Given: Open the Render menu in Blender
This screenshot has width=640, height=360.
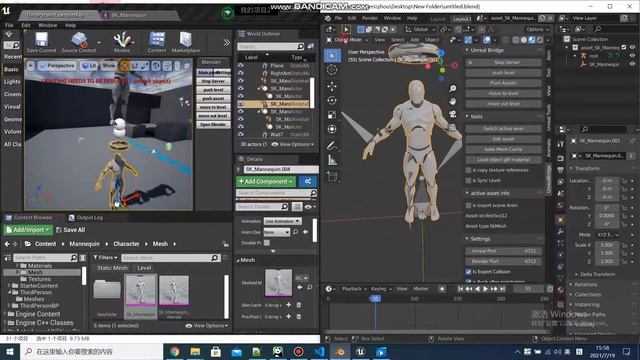Looking at the screenshot, I should 369,18.
